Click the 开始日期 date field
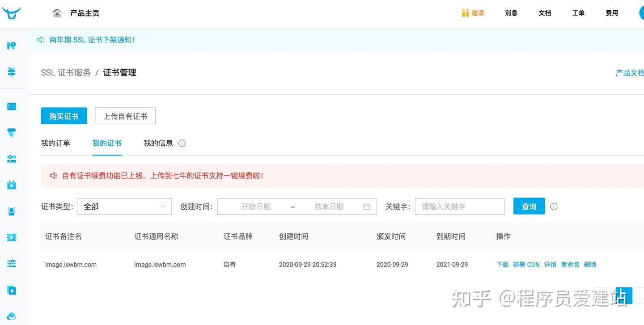This screenshot has height=325, width=644. point(256,207)
